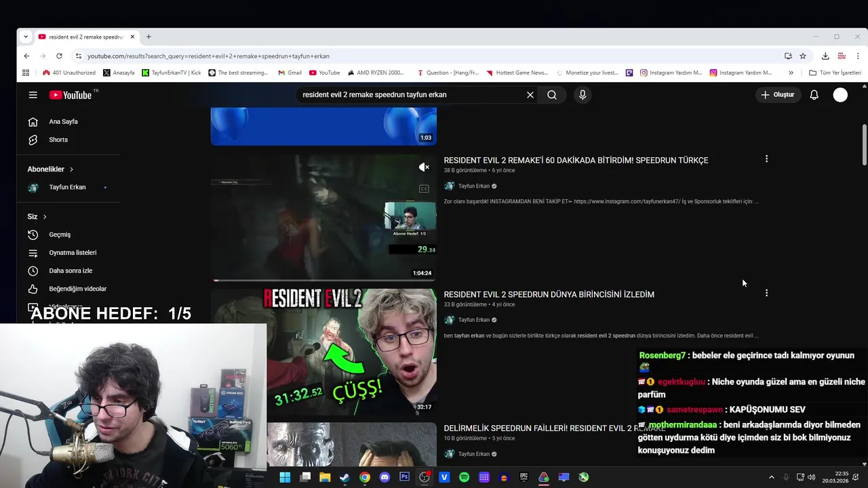Open the tab search dropdown
This screenshot has width=868, height=488.
click(25, 37)
